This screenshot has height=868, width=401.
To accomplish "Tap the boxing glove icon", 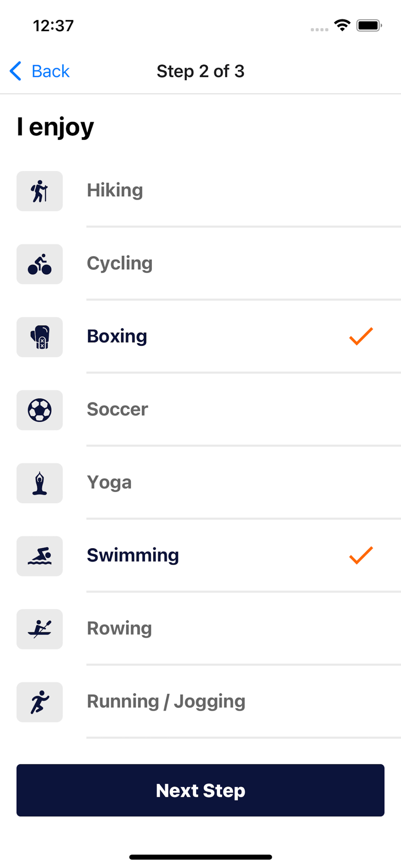I will pos(39,337).
